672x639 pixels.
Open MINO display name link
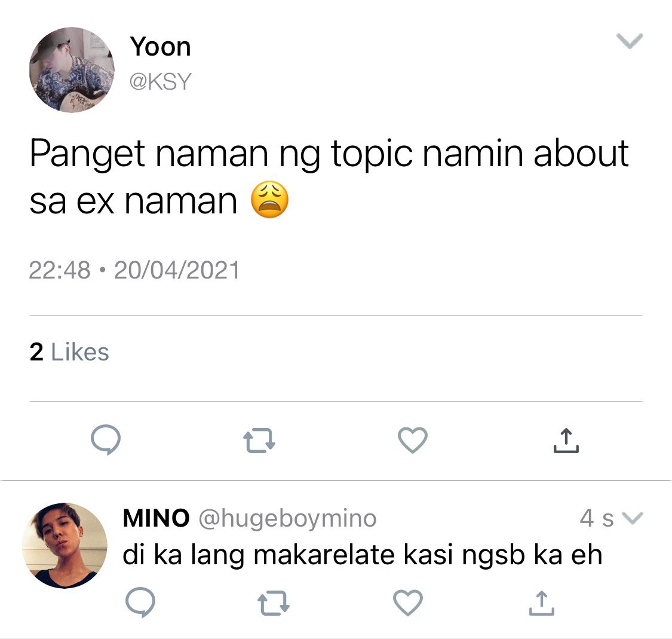(156, 518)
